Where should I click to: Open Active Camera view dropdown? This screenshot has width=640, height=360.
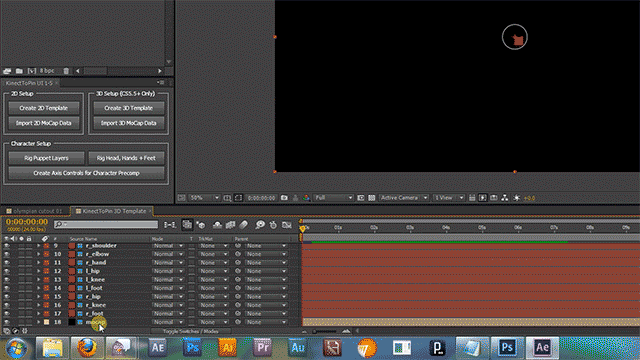[x=404, y=198]
